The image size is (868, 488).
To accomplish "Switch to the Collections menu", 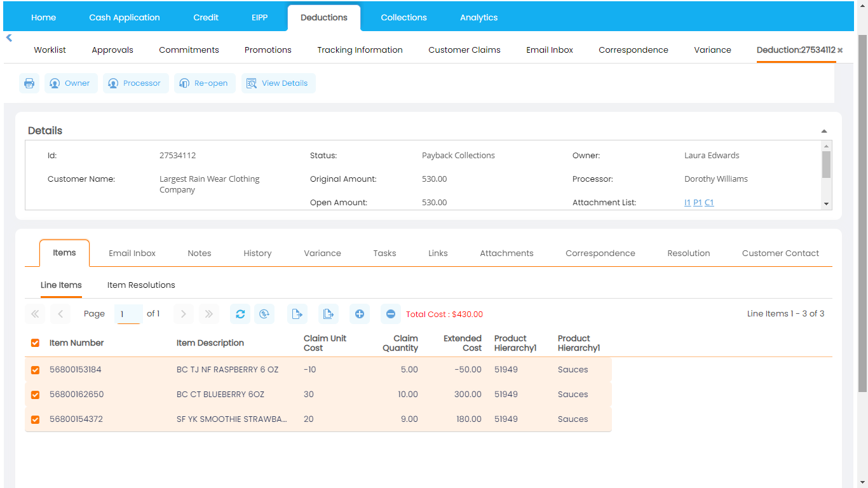I will 403,17.
